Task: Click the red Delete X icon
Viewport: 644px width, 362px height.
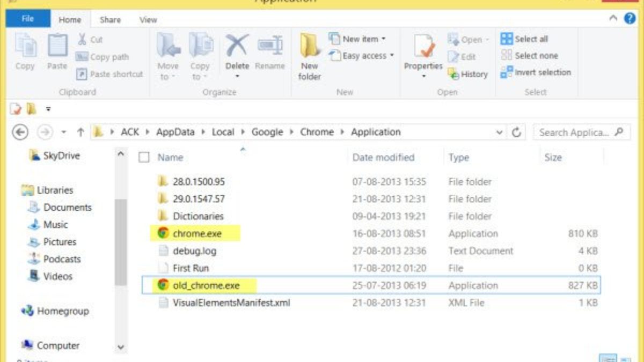Action: pyautogui.click(x=237, y=46)
